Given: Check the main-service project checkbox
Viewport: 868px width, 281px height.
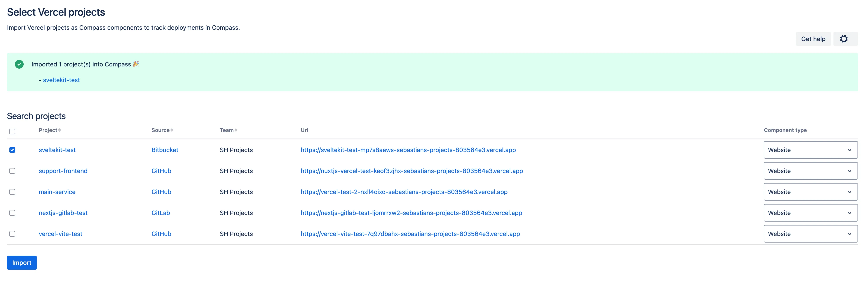Looking at the screenshot, I should tap(12, 192).
